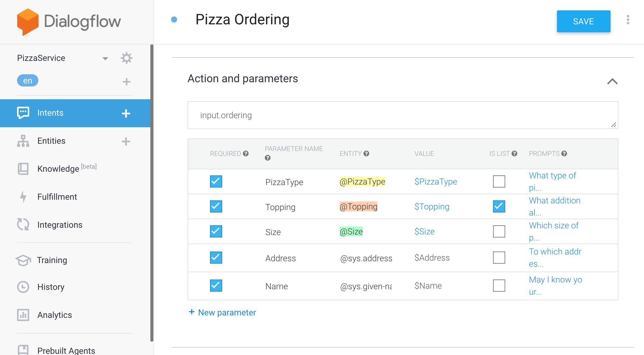Click the SAVE button

pyautogui.click(x=583, y=21)
